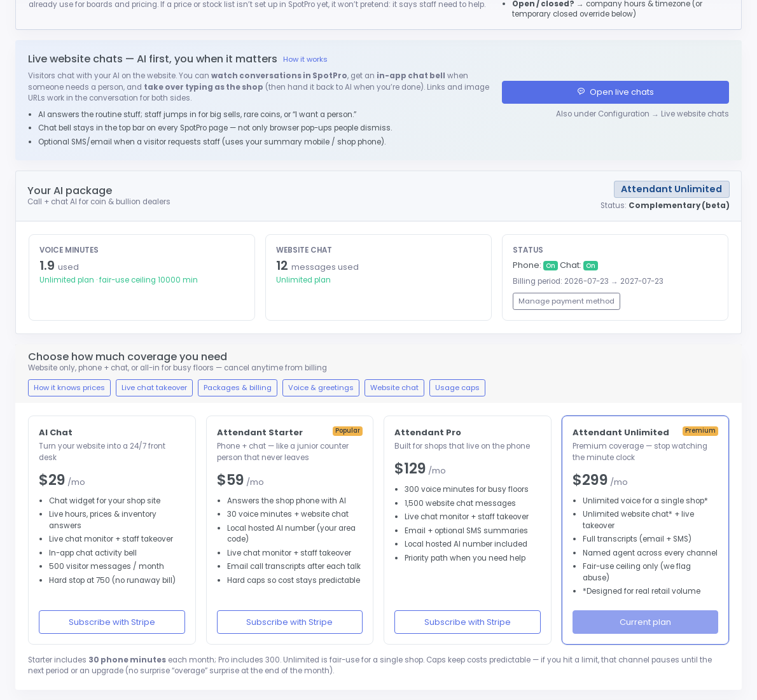Click '*Designed for real retail volume' item

642,591
